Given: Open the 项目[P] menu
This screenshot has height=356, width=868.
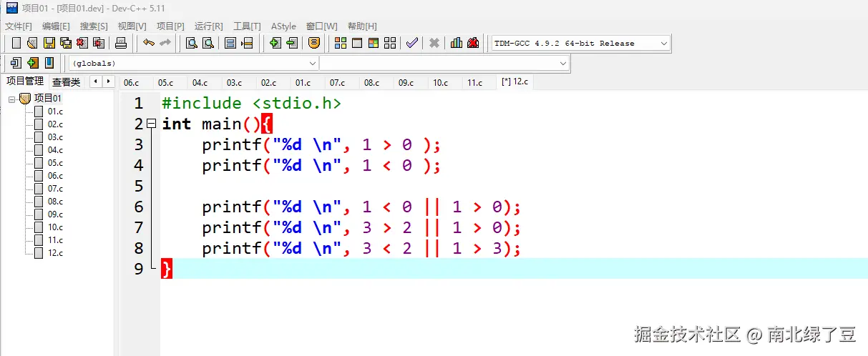Looking at the screenshot, I should point(170,26).
